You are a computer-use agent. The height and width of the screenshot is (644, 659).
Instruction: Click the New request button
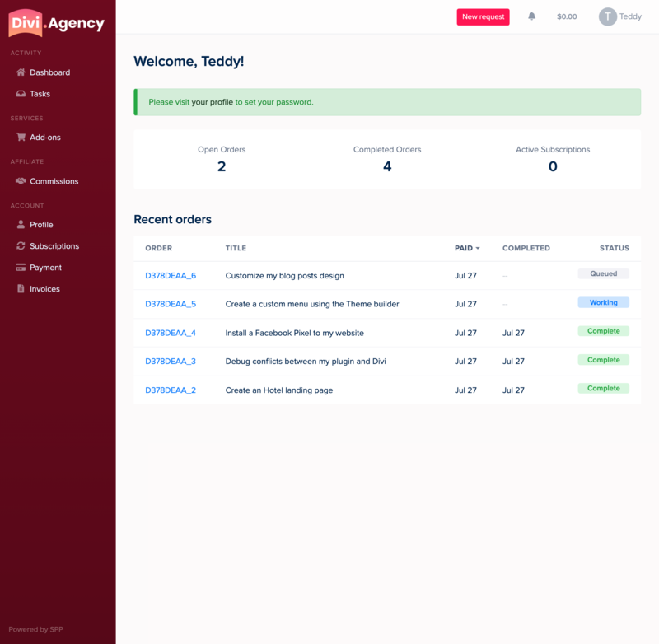483,16
